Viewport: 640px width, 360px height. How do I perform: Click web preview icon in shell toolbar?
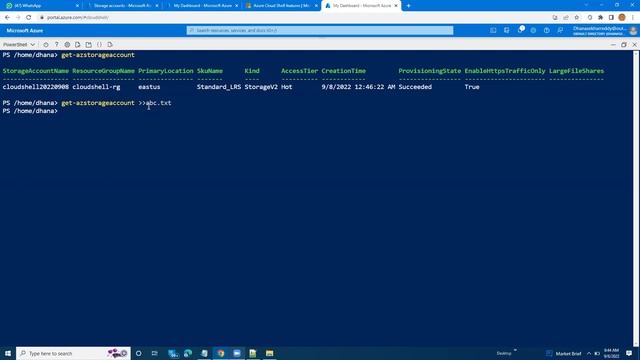coord(110,44)
